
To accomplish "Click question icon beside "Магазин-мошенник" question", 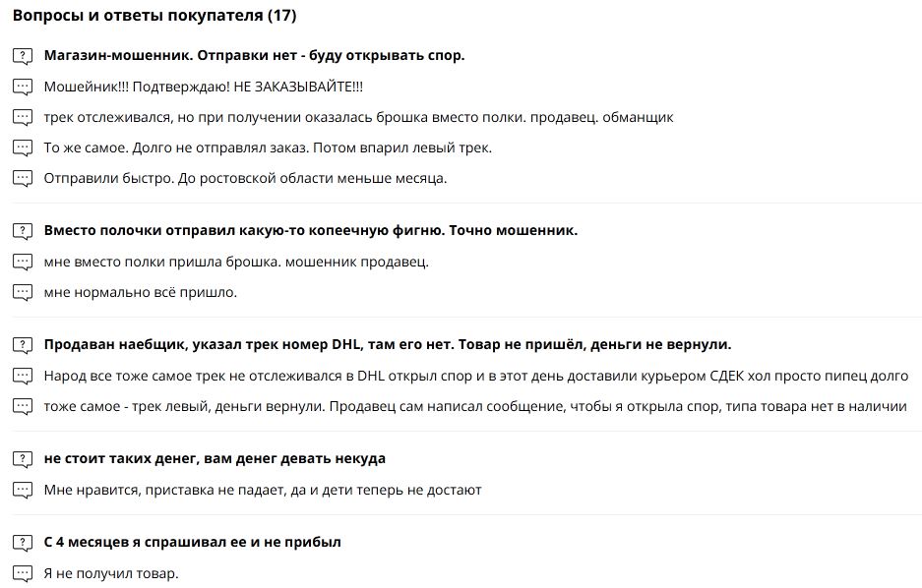I will pos(23,56).
